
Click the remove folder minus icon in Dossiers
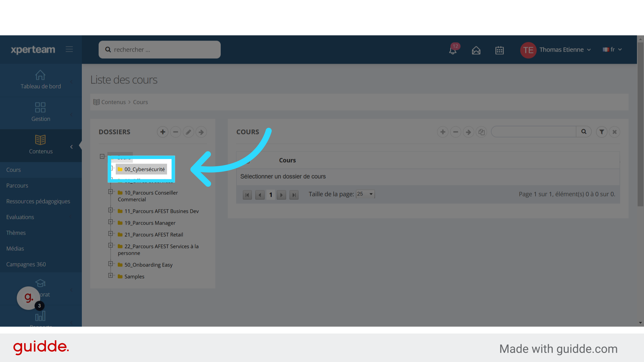pyautogui.click(x=175, y=132)
